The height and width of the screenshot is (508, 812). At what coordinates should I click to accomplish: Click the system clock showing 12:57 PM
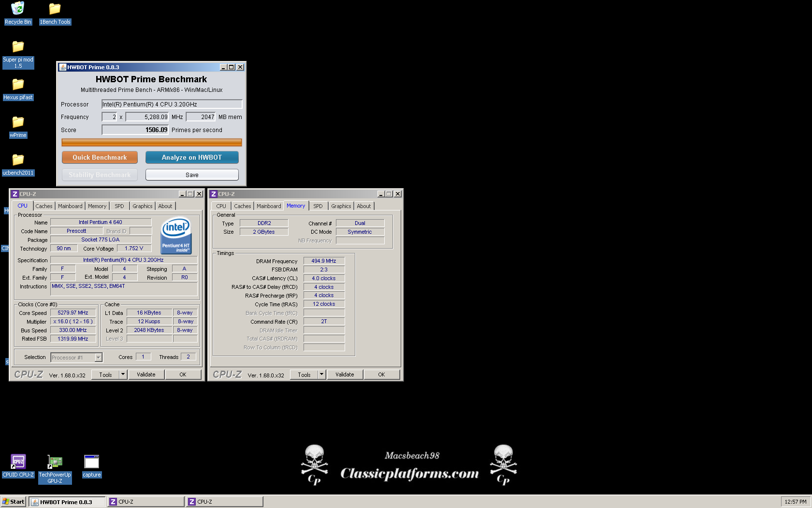coord(796,502)
